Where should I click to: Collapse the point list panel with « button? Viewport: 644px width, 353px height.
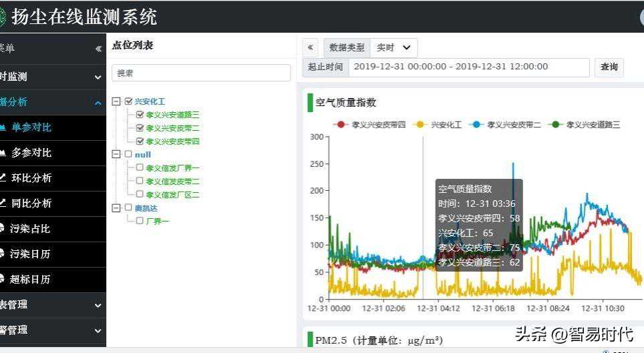pyautogui.click(x=310, y=47)
